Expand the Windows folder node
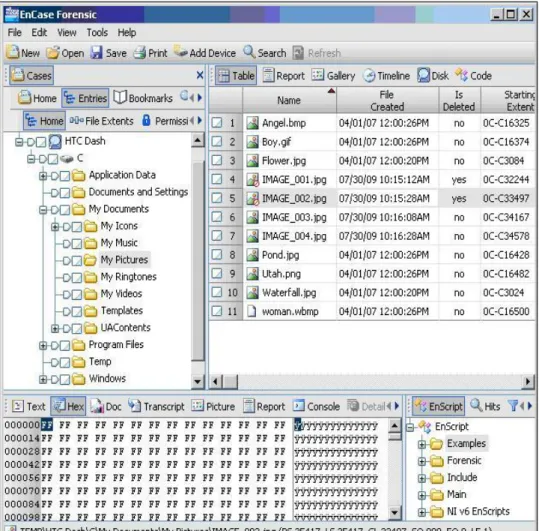The height and width of the screenshot is (531, 539). [x=43, y=379]
